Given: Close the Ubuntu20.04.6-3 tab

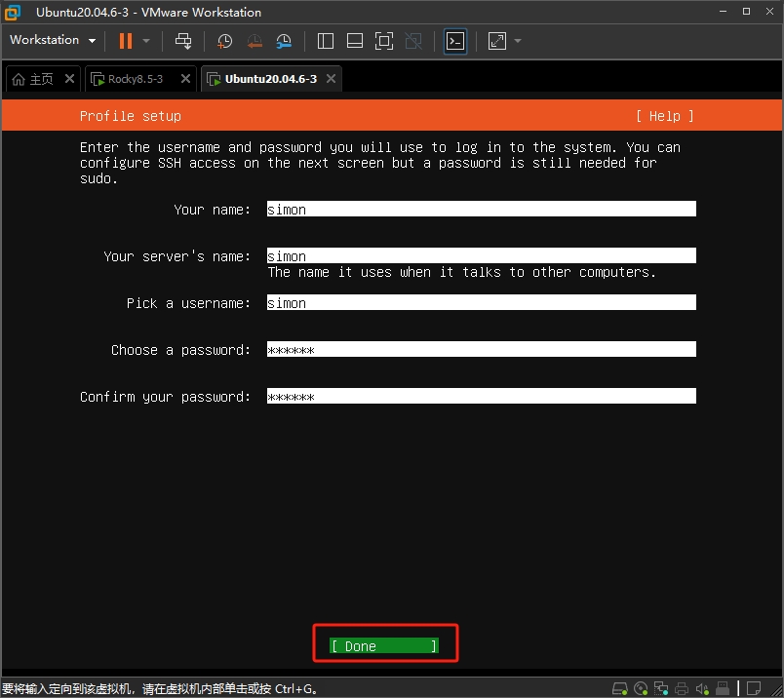Looking at the screenshot, I should click(331, 79).
